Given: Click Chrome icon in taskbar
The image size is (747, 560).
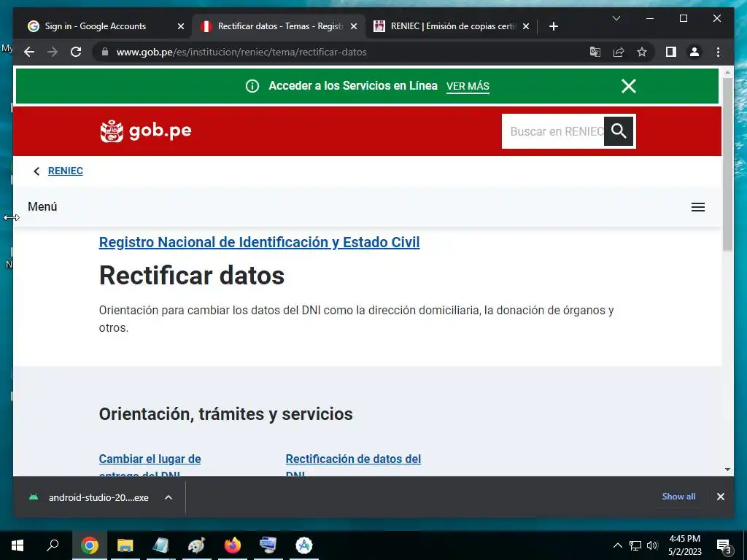Looking at the screenshot, I should 89,545.
